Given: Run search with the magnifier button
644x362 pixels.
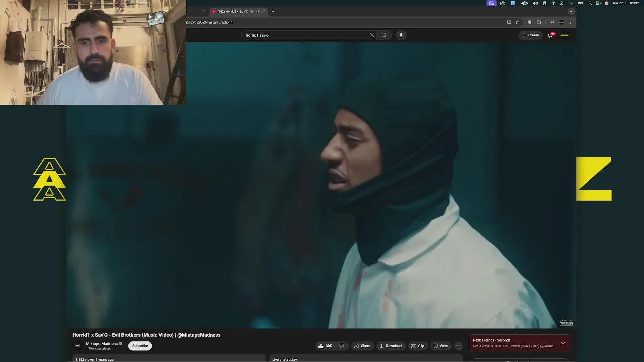Looking at the screenshot, I should tap(384, 35).
